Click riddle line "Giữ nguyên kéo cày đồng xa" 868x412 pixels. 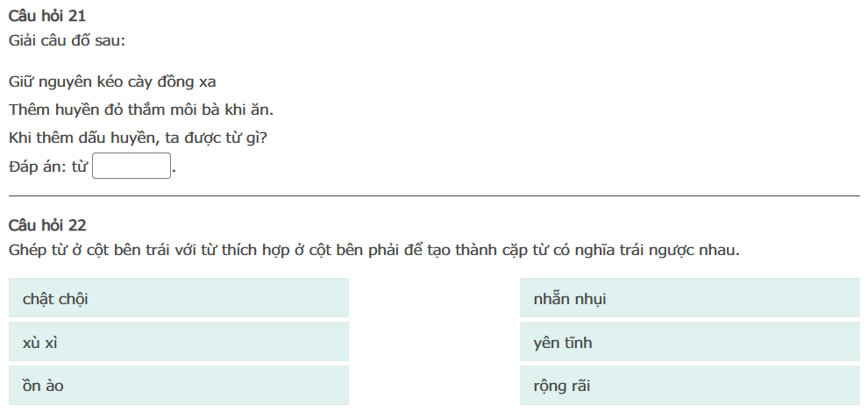click(112, 82)
